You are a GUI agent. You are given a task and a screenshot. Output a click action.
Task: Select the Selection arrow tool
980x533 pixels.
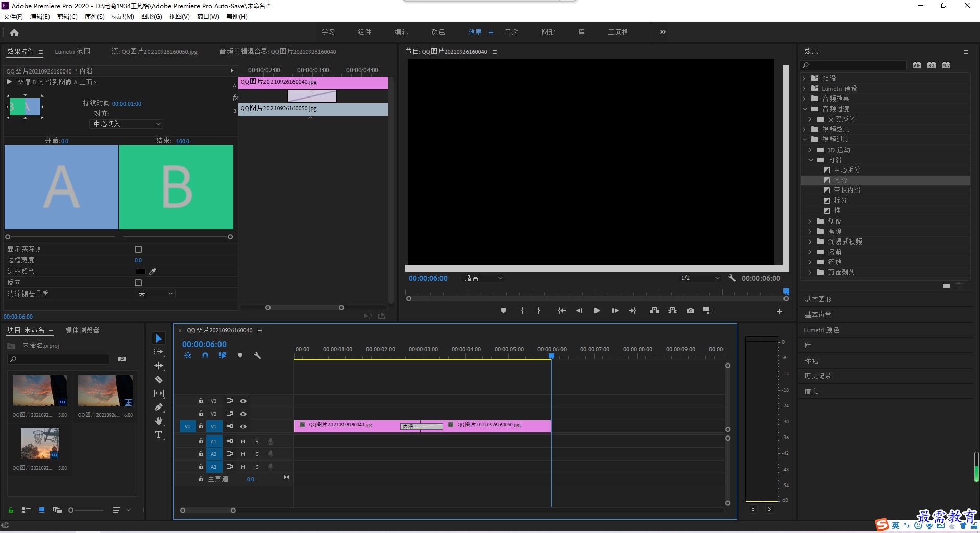pyautogui.click(x=159, y=338)
